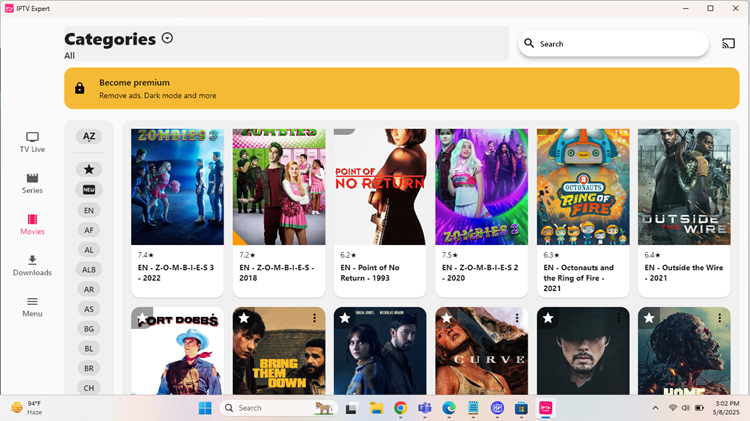
Task: Select the Movies section
Action: [32, 225]
